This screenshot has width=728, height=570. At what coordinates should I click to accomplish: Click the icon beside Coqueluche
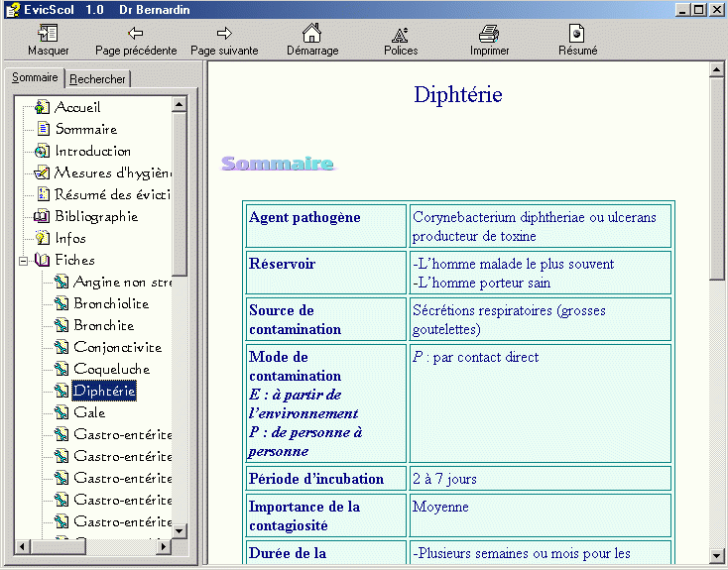[x=61, y=369]
